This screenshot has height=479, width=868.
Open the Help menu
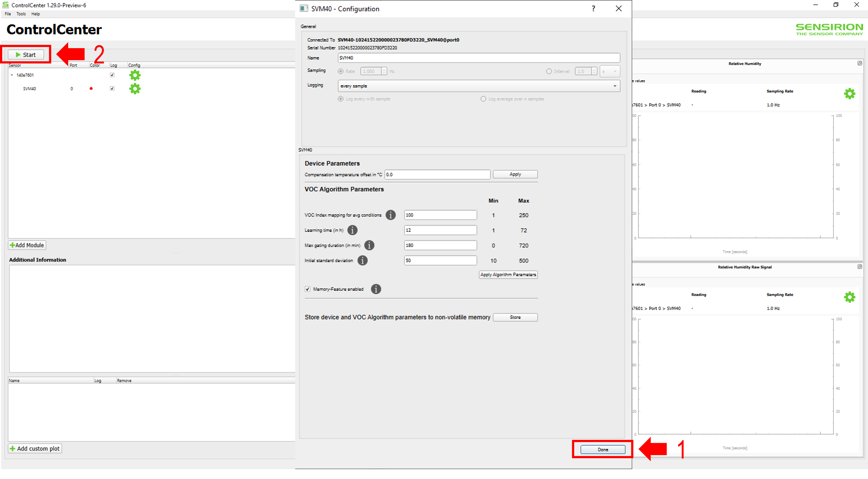pyautogui.click(x=35, y=14)
